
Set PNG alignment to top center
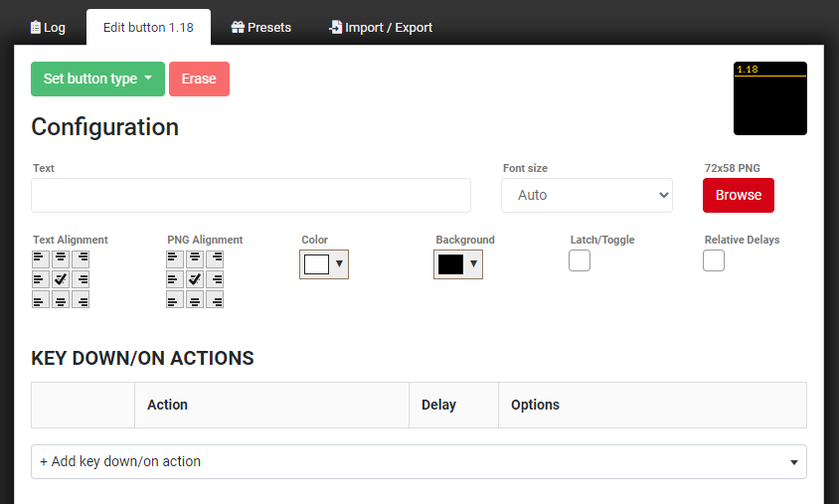tap(195, 257)
